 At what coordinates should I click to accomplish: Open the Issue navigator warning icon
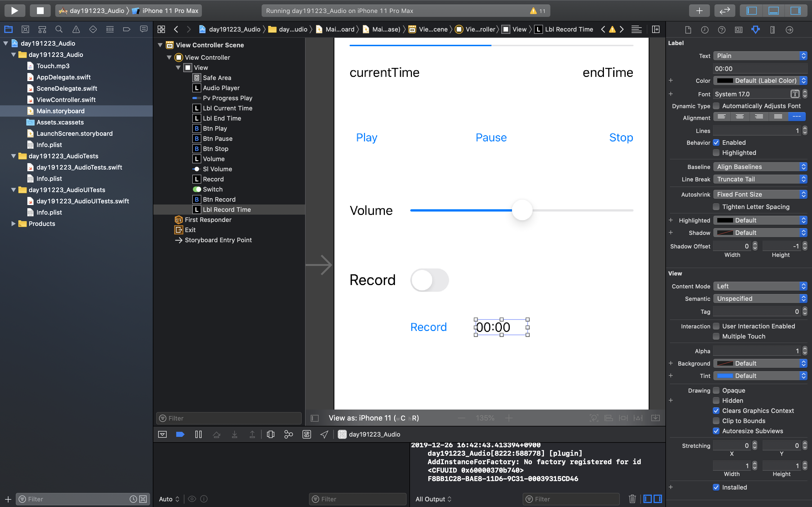76,30
